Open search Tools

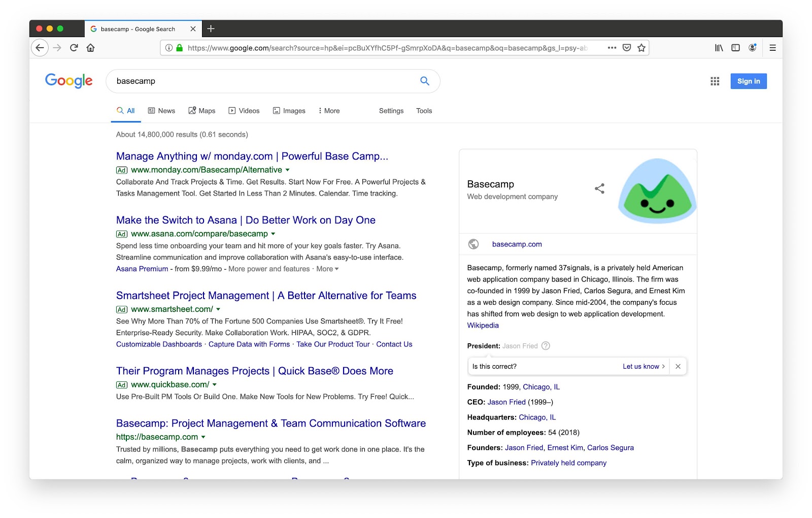pyautogui.click(x=424, y=111)
